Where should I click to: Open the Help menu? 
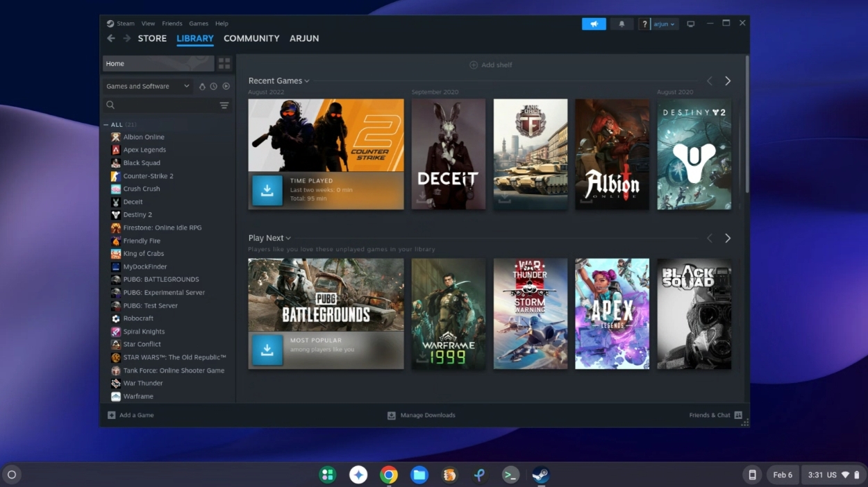222,24
